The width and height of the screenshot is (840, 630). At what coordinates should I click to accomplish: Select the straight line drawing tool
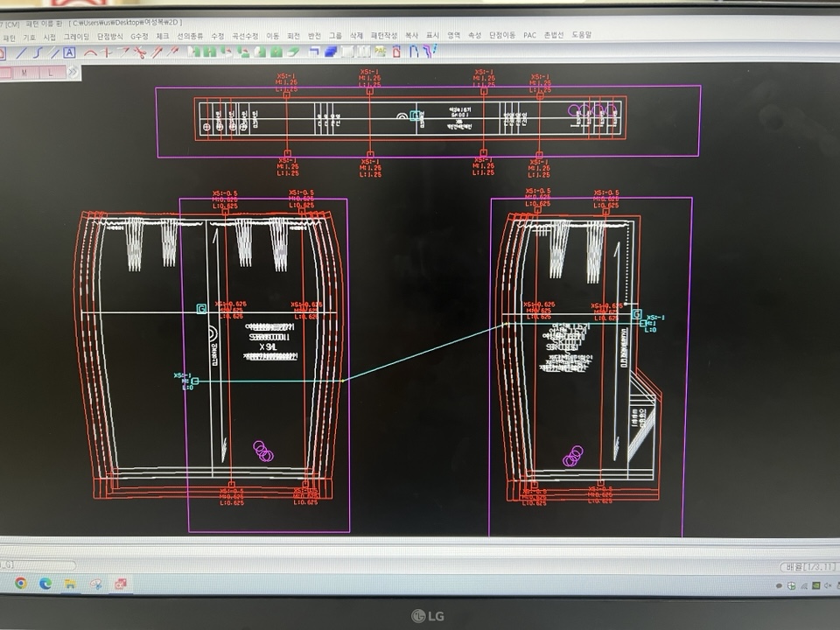22,52
